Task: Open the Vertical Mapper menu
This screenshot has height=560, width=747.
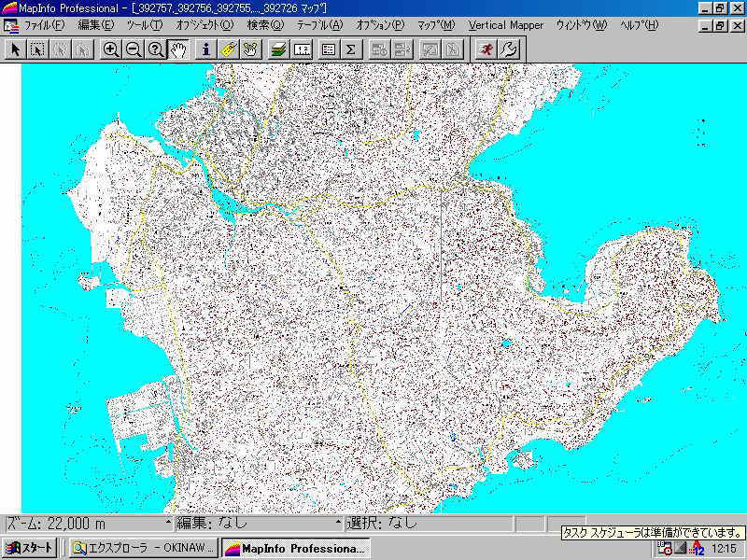Action: pyautogui.click(x=505, y=25)
